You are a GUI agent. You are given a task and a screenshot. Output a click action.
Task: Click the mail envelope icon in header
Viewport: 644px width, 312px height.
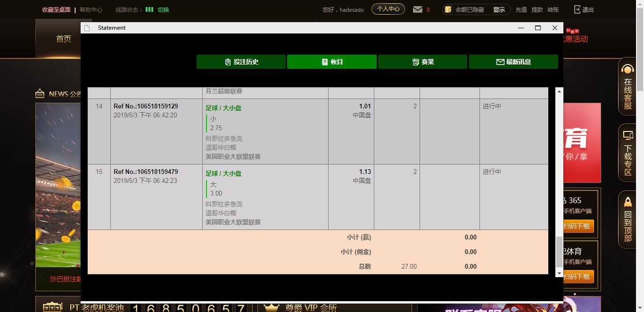[417, 9]
